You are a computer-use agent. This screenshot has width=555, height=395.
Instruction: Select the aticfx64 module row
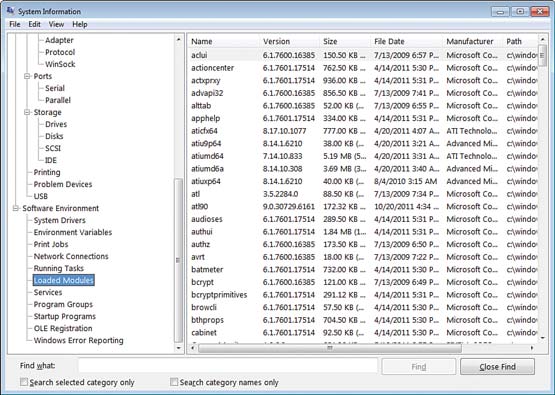[x=362, y=131]
